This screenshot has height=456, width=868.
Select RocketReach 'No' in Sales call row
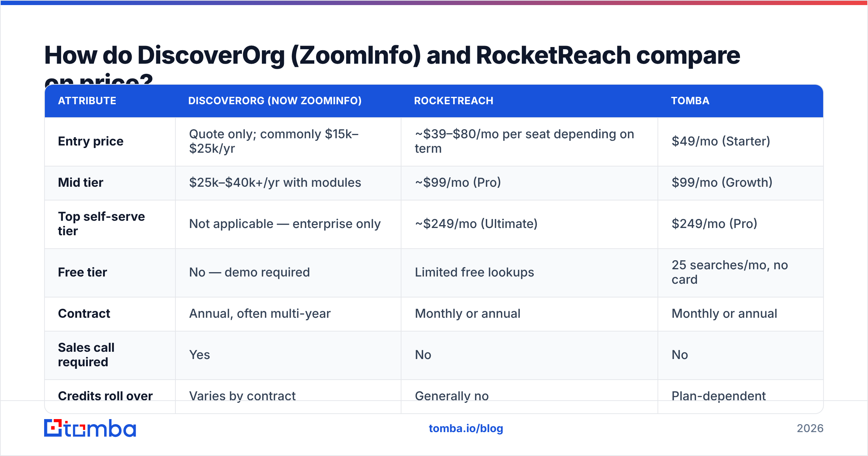(x=529, y=355)
